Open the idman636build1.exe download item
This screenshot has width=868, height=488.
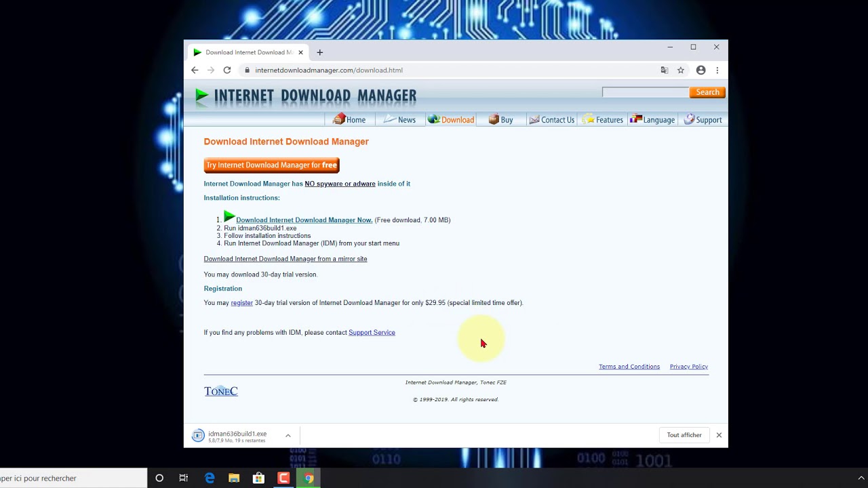coord(234,436)
